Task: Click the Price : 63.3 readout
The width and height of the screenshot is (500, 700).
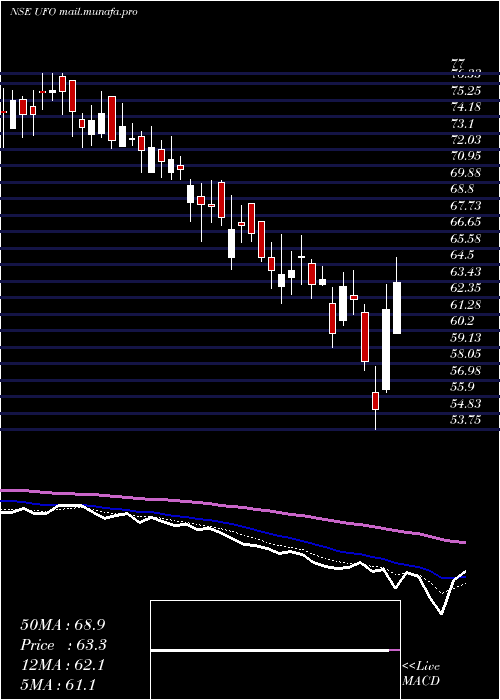Action: 64,645
